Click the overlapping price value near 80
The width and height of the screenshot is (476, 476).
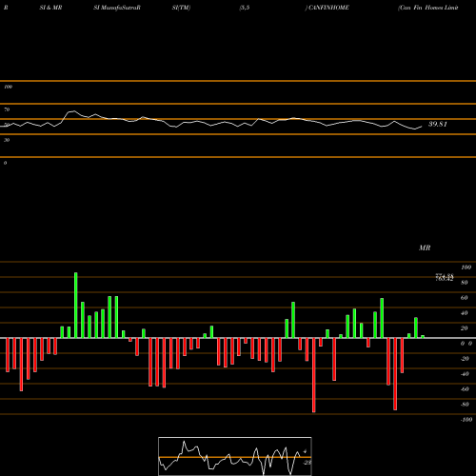click(x=445, y=278)
